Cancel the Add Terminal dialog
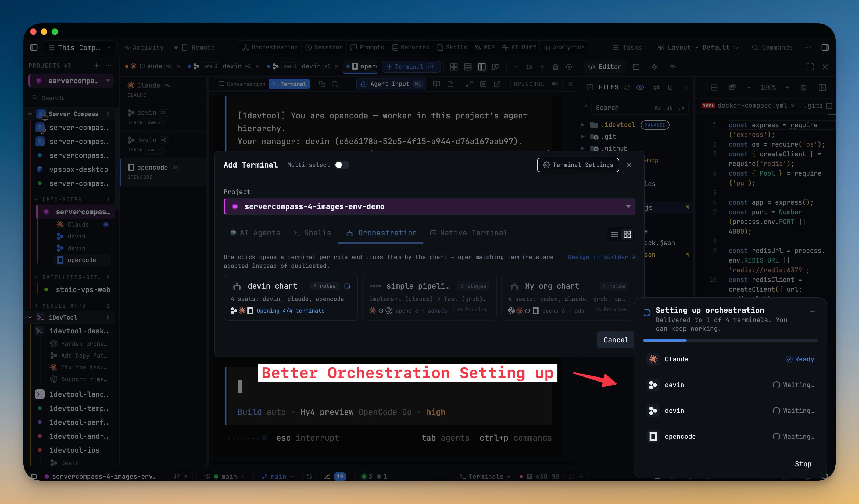The image size is (859, 504). tap(616, 340)
